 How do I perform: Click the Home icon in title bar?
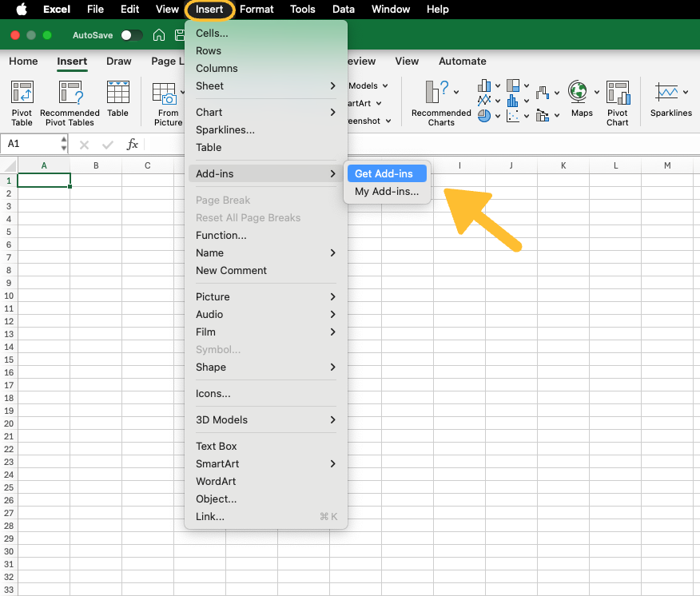coord(159,35)
